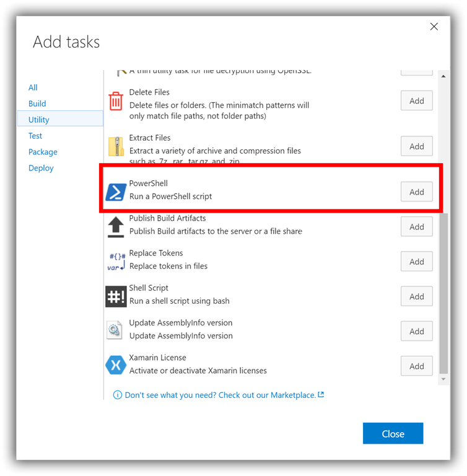
Task: Click the red trash can Delete Files icon
Action: point(116,101)
